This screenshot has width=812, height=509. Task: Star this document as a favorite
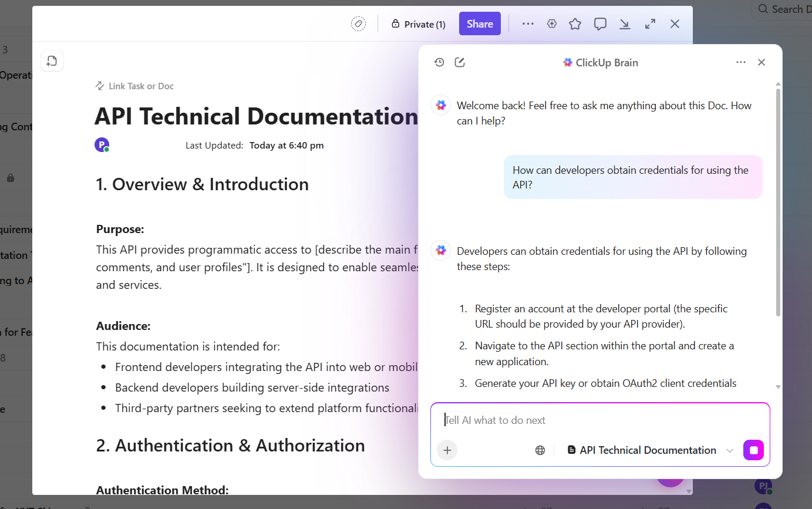click(575, 23)
